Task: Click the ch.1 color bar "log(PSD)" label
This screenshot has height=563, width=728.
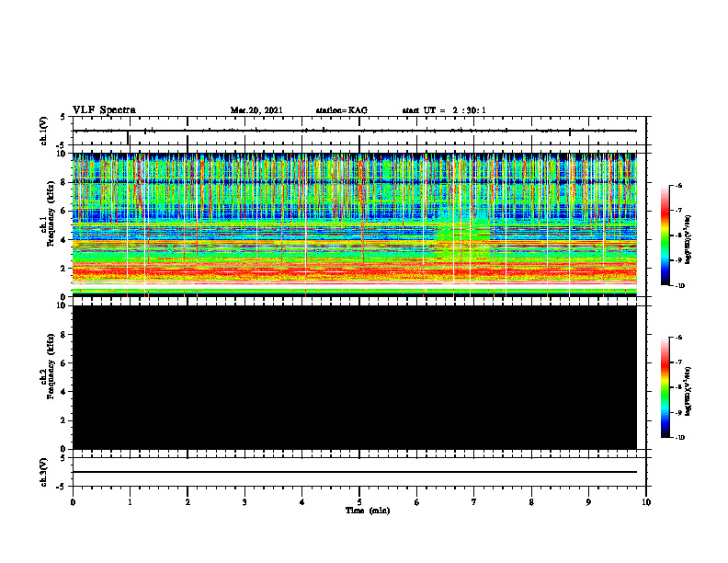Action: pyautogui.click(x=689, y=239)
